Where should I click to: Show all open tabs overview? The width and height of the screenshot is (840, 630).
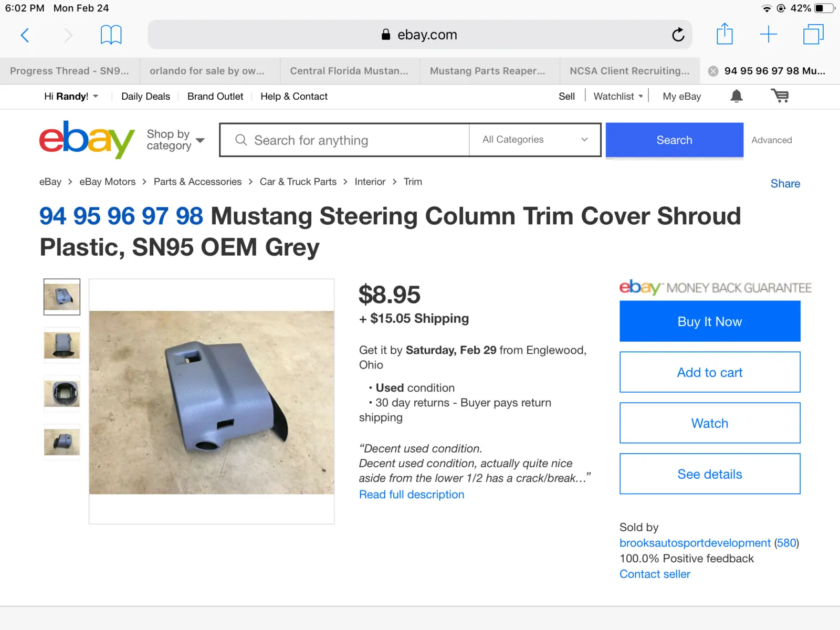click(813, 35)
